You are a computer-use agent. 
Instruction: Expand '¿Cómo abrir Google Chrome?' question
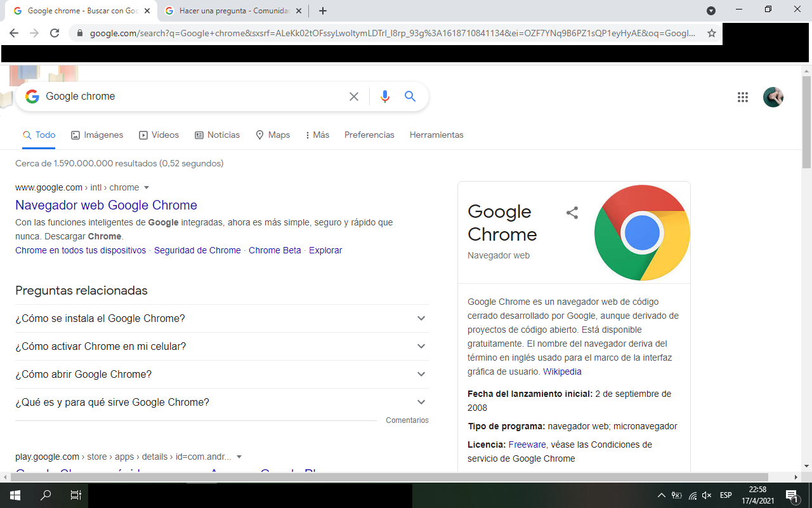(x=222, y=375)
